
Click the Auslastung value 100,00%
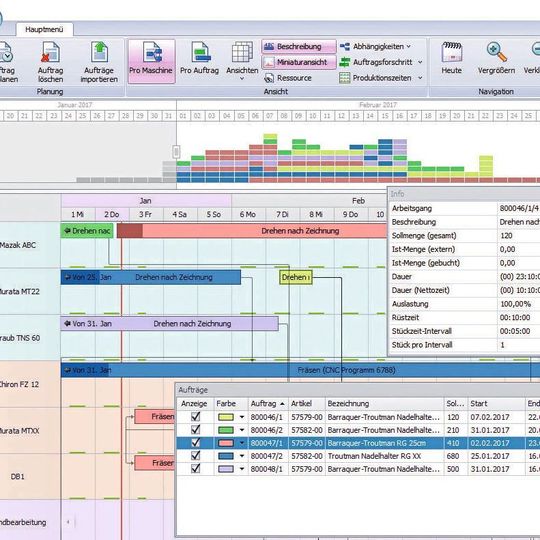pos(515,304)
